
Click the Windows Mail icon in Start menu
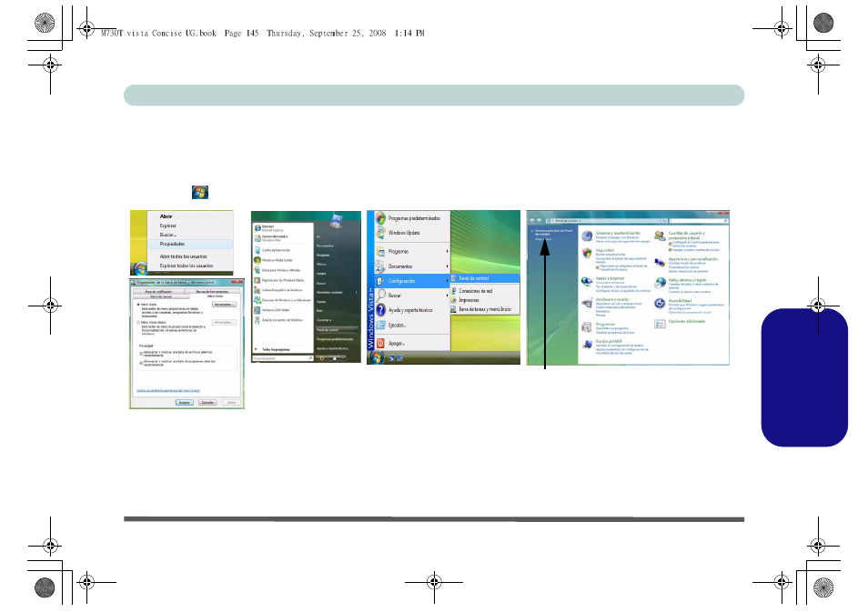257,238
